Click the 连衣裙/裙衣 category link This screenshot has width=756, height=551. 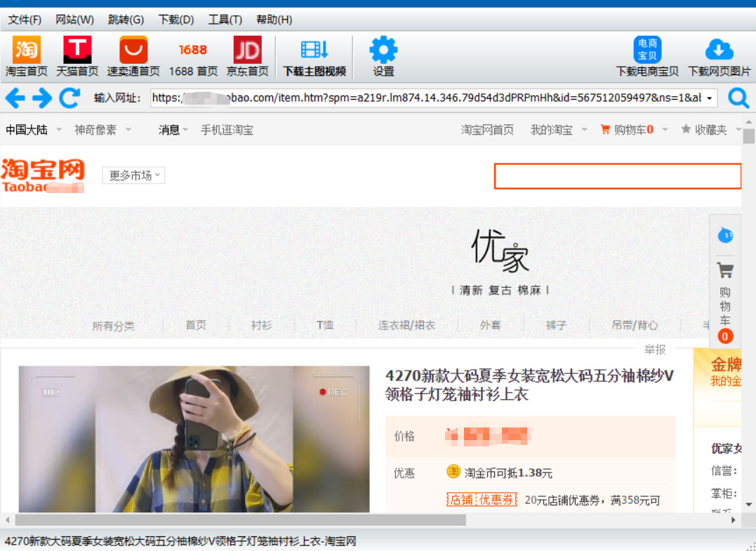coord(406,325)
